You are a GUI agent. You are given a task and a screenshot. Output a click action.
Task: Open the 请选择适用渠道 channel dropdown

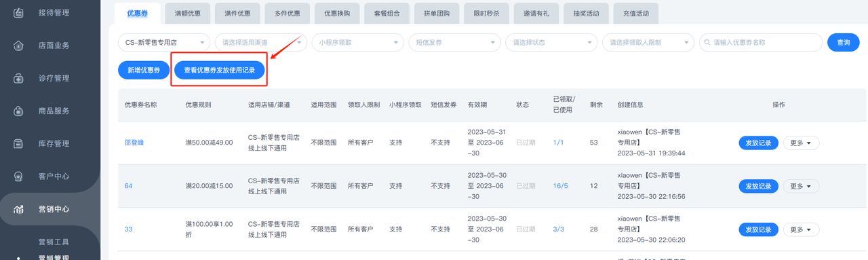point(260,42)
